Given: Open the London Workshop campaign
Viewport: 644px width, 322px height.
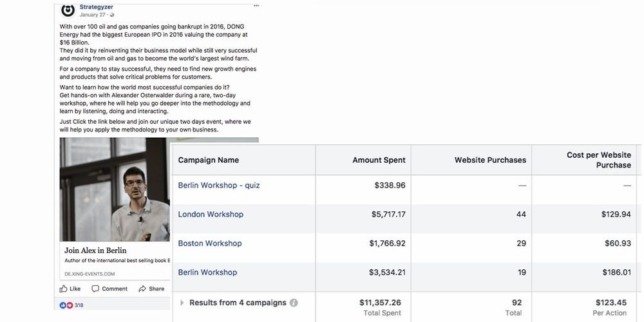Looking at the screenshot, I should tap(211, 214).
